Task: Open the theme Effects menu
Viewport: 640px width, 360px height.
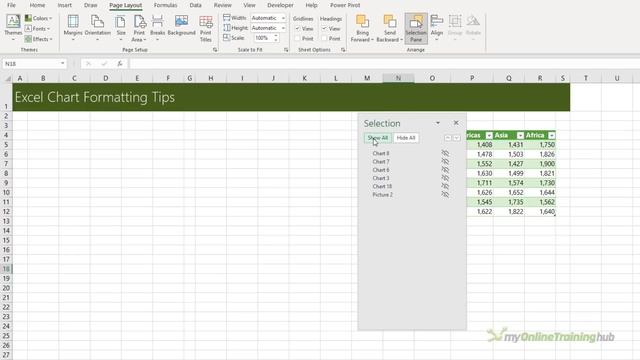Action: tap(39, 39)
